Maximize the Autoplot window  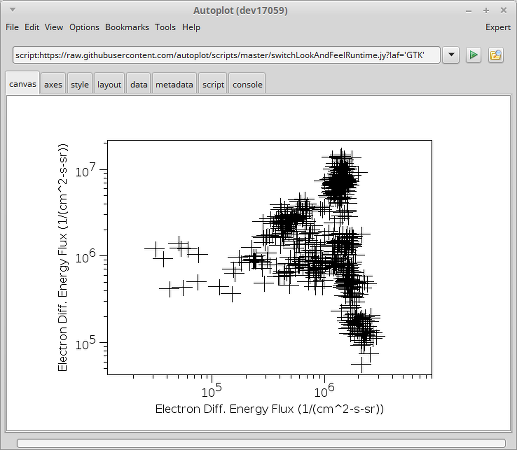coord(486,11)
